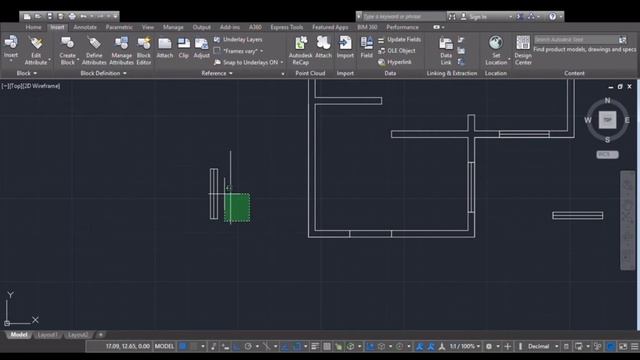Expand the Block panel
Image resolution: width=640 pixels, height=360 pixels.
click(x=27, y=73)
